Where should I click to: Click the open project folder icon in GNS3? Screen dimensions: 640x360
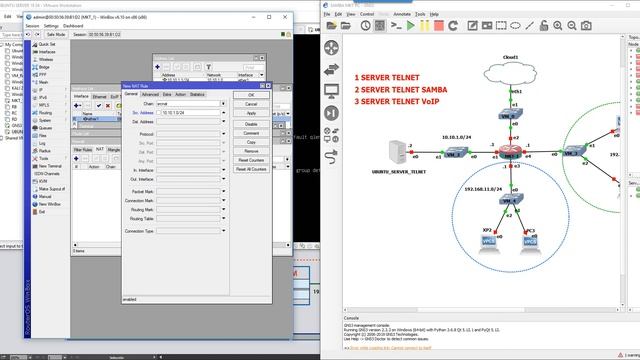click(346, 26)
